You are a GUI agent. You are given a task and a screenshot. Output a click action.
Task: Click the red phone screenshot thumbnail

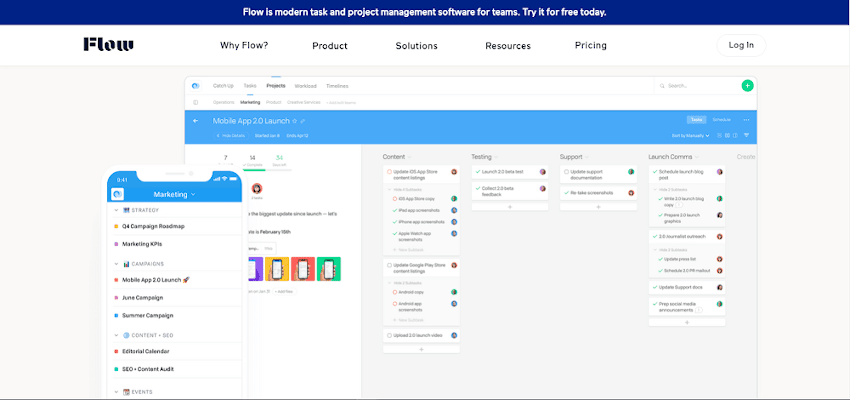pyautogui.click(x=303, y=269)
